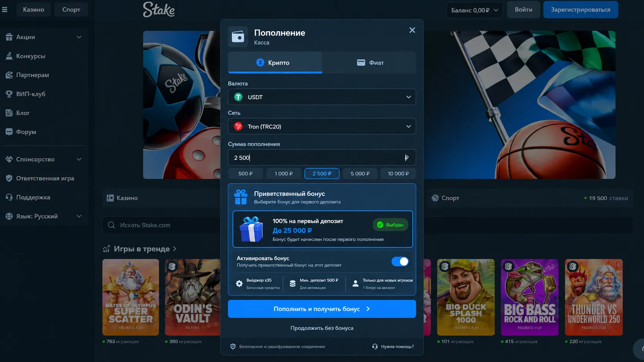Click the Форум chat icon

[9, 132]
